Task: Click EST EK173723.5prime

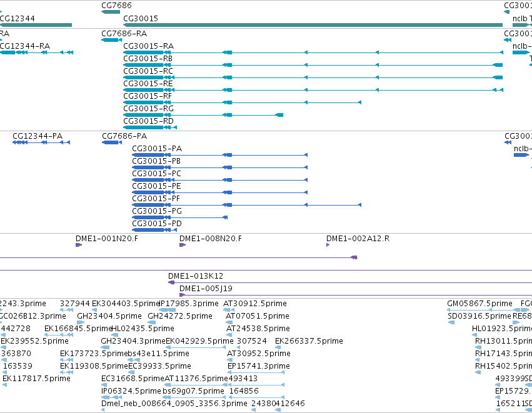Action: pos(94,354)
